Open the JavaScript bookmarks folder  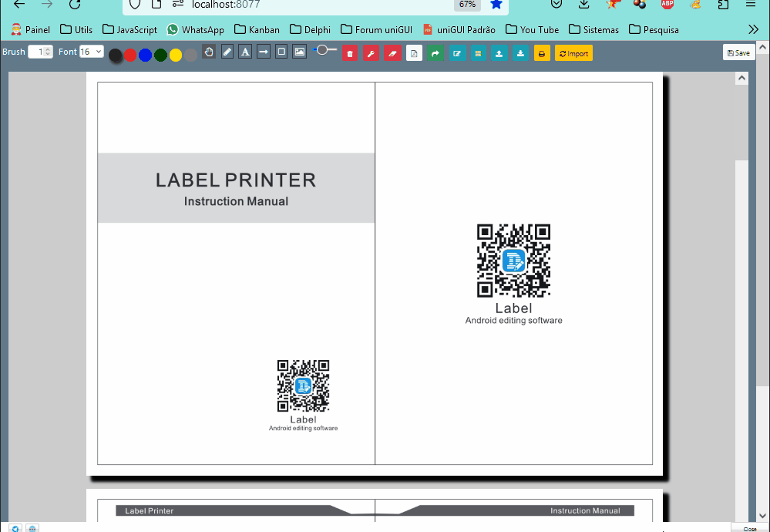point(129,29)
